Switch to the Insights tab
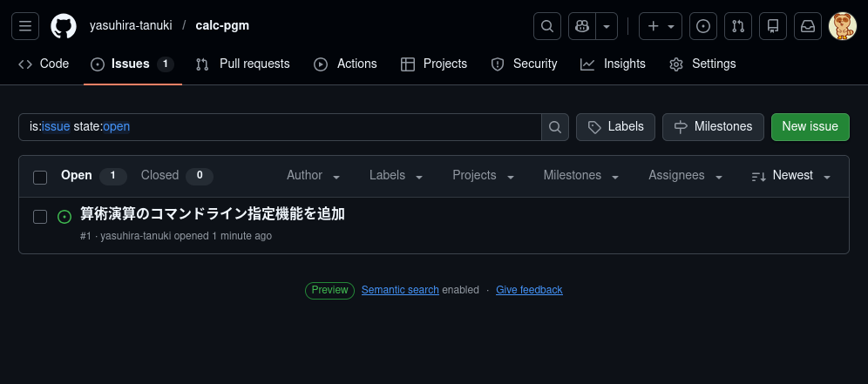 point(614,64)
